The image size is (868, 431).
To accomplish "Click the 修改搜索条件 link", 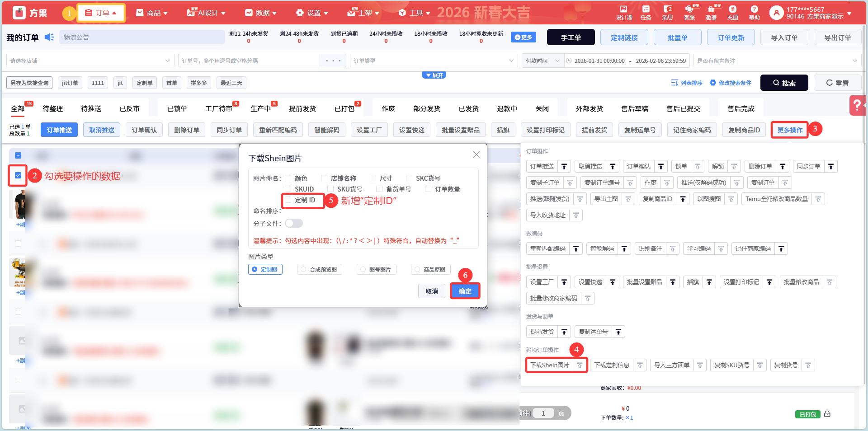I will coord(730,83).
